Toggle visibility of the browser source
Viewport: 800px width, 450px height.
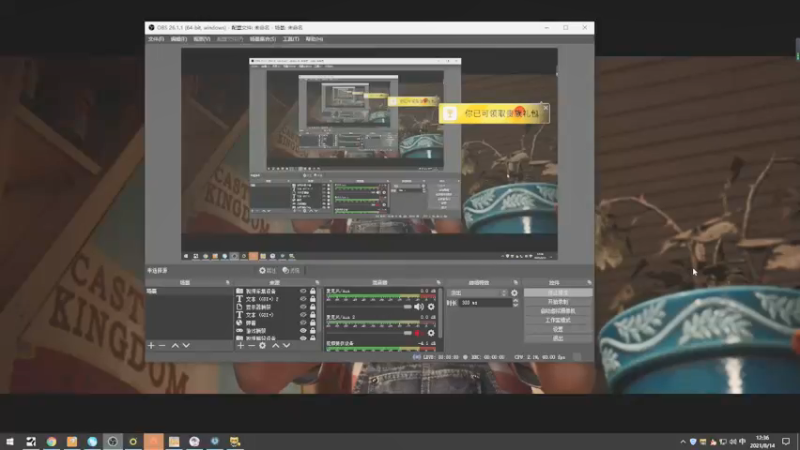click(303, 323)
